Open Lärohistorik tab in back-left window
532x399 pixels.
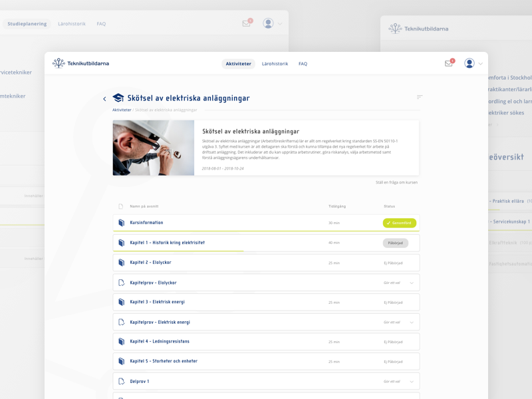pos(72,24)
